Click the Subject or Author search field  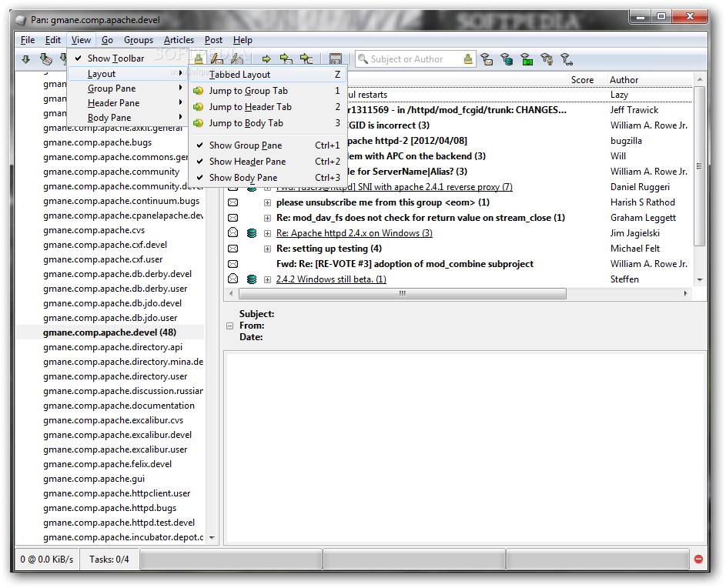[x=414, y=59]
